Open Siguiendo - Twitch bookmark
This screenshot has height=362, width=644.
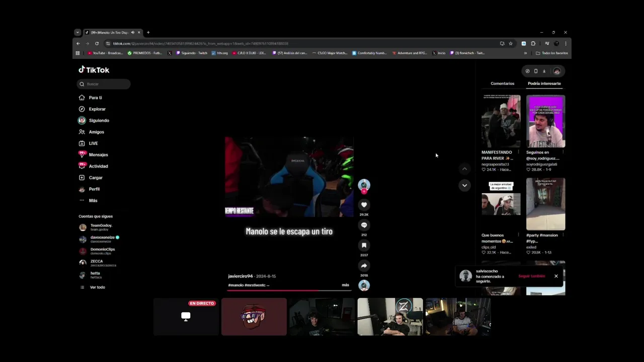[192, 53]
